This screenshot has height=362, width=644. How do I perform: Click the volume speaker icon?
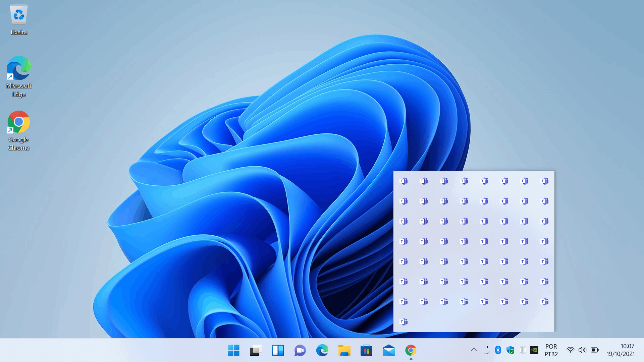click(x=582, y=350)
